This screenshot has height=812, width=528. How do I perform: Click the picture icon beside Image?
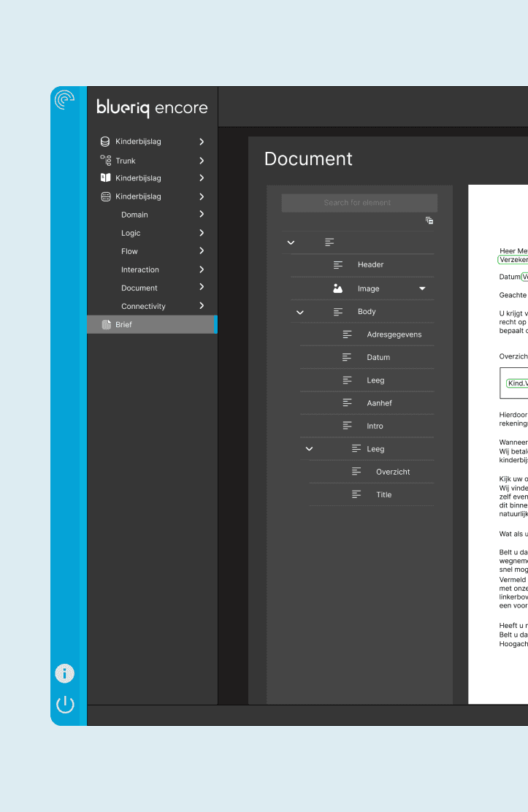click(x=337, y=288)
